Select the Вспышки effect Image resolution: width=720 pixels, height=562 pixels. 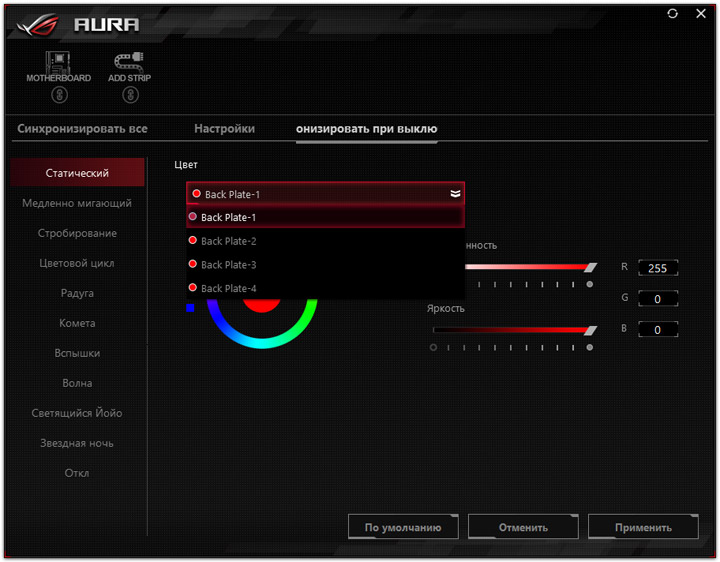click(77, 353)
